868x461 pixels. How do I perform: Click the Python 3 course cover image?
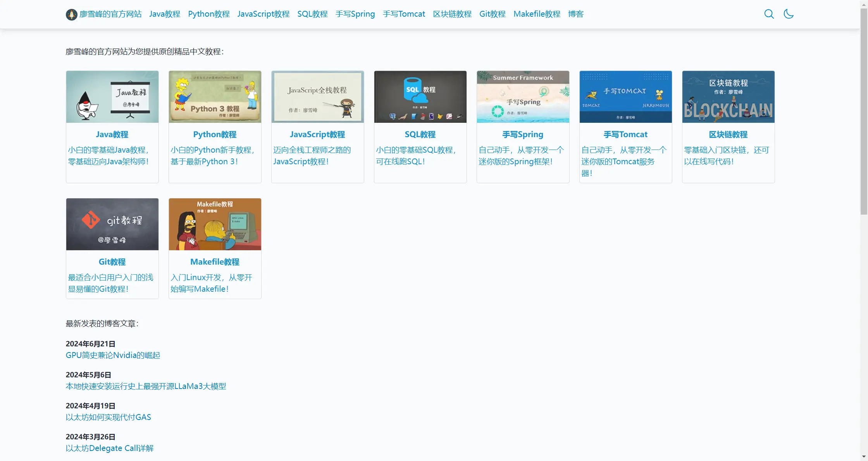215,96
